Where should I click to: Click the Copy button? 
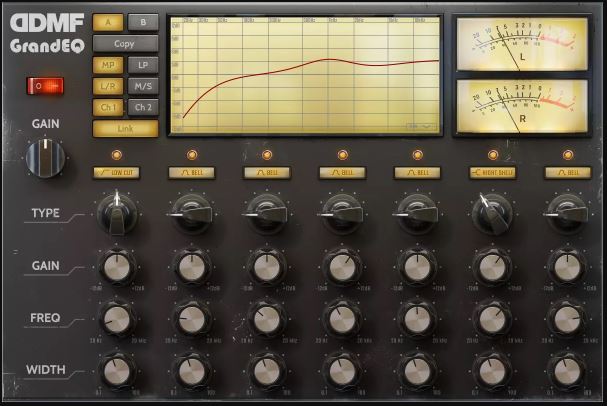pyautogui.click(x=125, y=44)
